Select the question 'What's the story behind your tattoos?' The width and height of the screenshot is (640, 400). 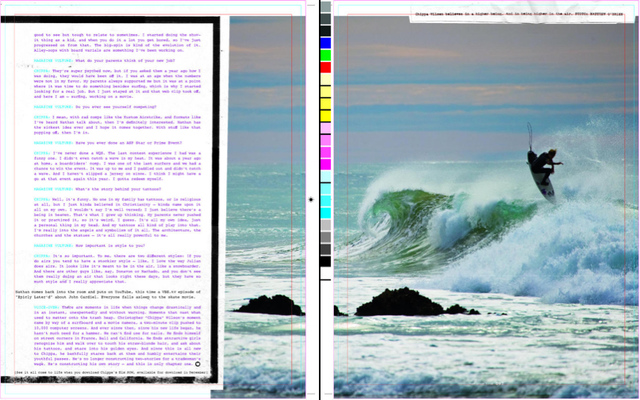(118, 189)
